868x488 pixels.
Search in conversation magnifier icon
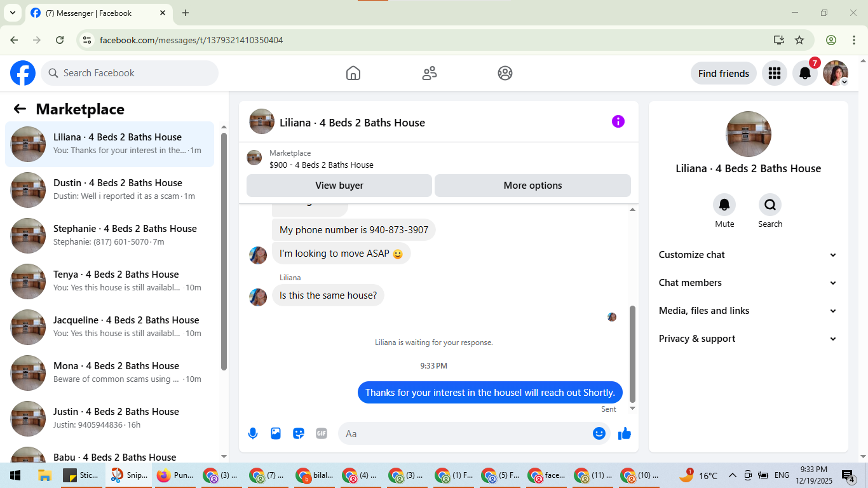(770, 205)
